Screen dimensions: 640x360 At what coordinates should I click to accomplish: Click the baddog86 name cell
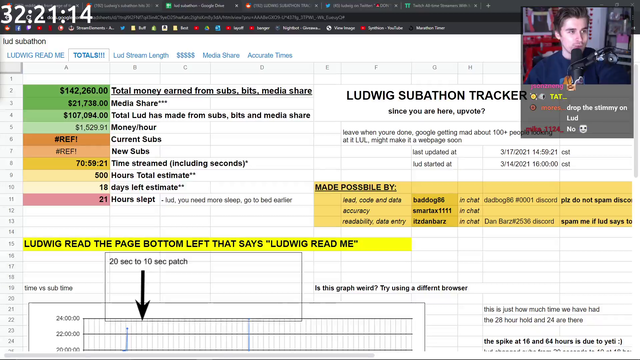click(434, 200)
